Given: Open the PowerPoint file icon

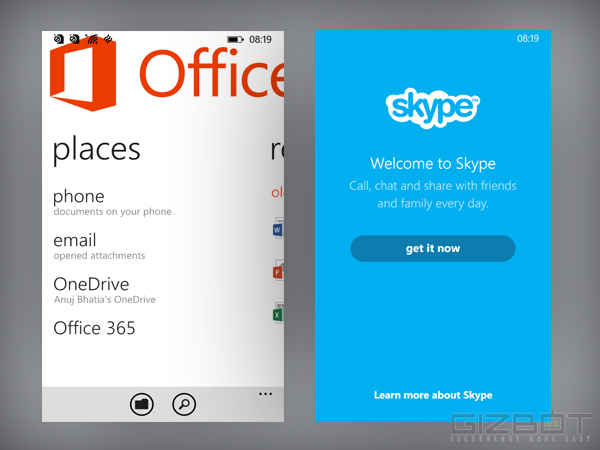Looking at the screenshot, I should coord(278,271).
